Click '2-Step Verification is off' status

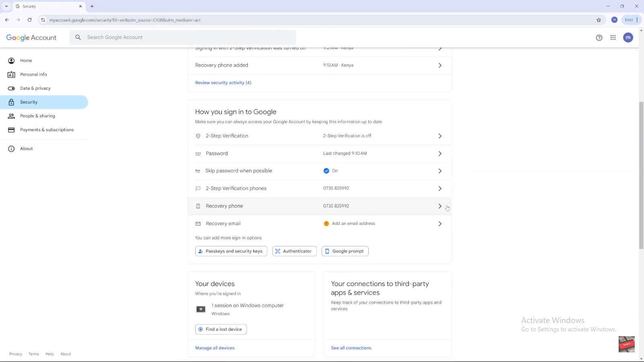[x=347, y=136]
